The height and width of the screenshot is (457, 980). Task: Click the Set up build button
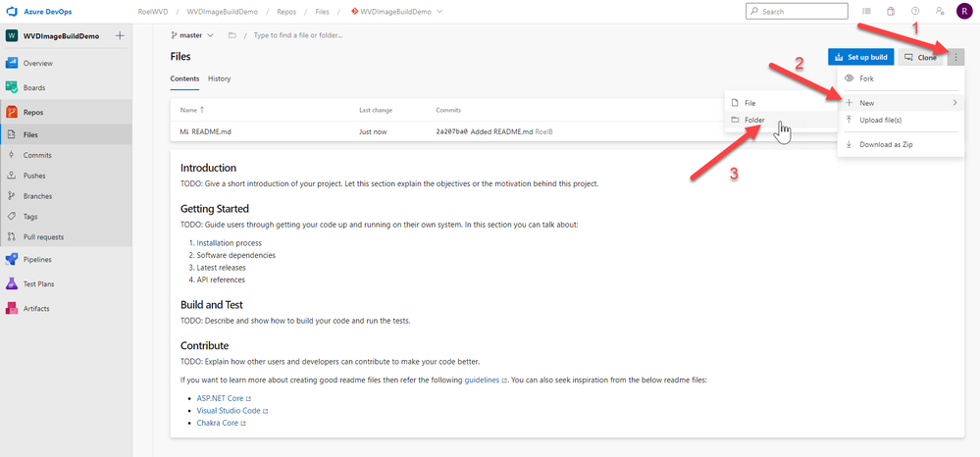click(x=861, y=57)
